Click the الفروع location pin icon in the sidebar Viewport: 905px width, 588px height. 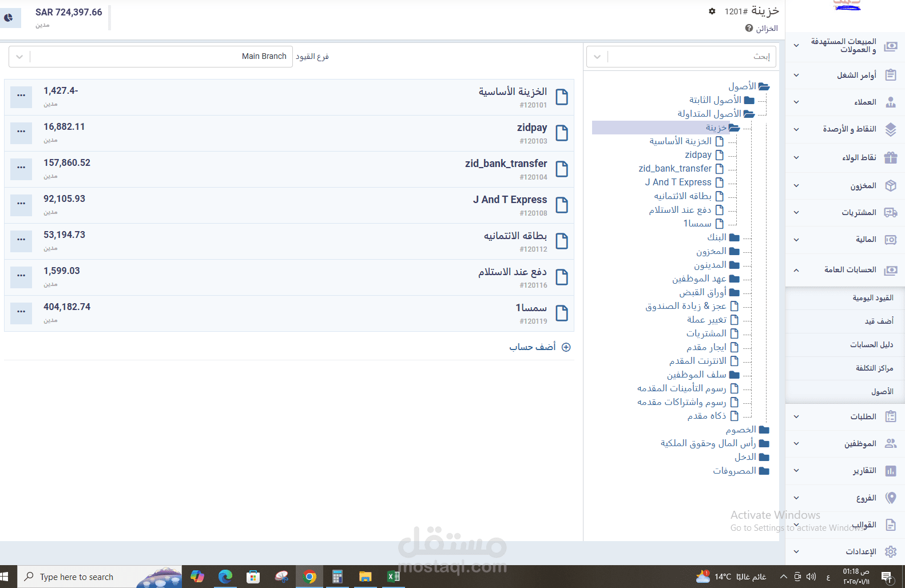click(x=891, y=498)
